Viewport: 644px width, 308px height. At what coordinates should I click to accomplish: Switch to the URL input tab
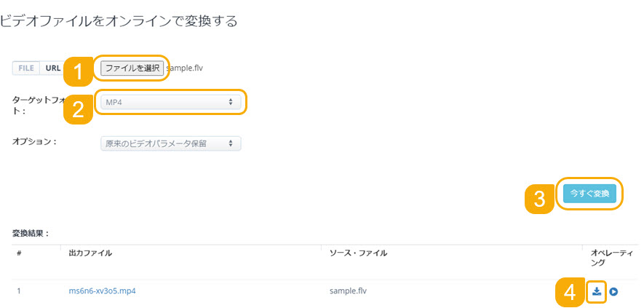(x=52, y=68)
